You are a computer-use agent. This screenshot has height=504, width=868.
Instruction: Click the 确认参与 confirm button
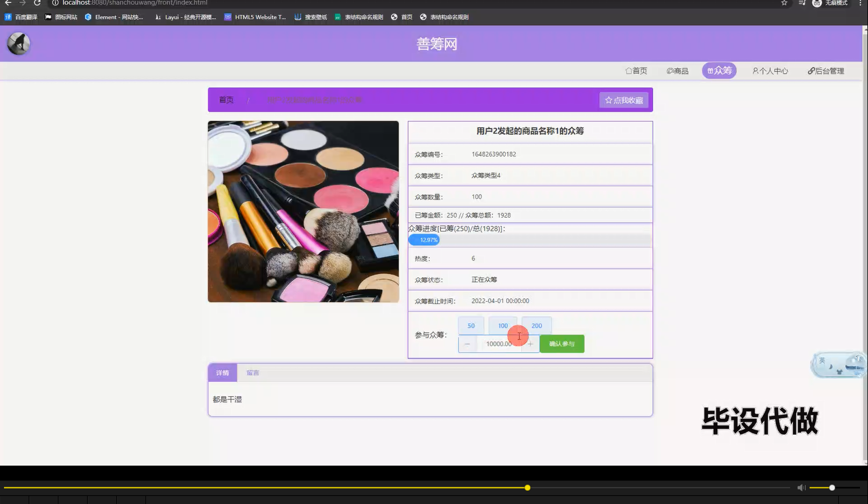[x=561, y=344]
